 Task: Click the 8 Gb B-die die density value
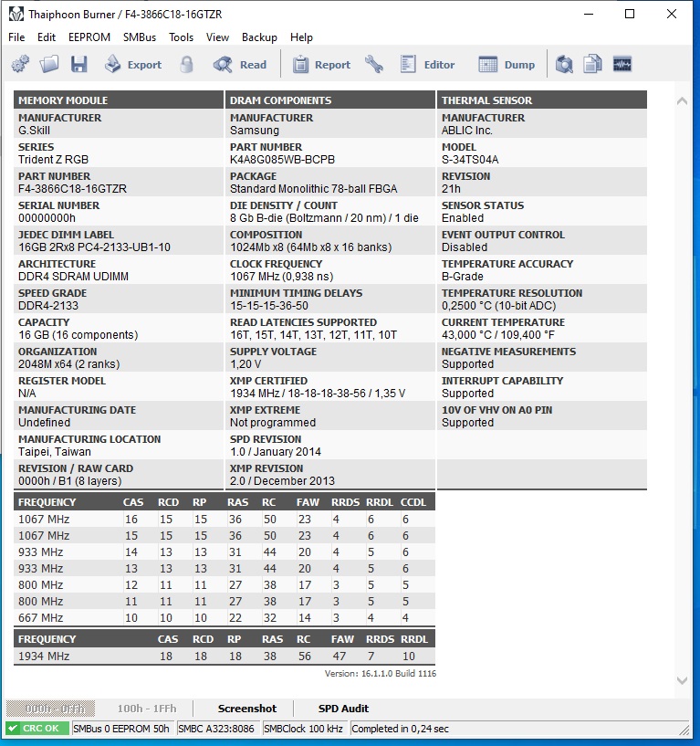324,218
